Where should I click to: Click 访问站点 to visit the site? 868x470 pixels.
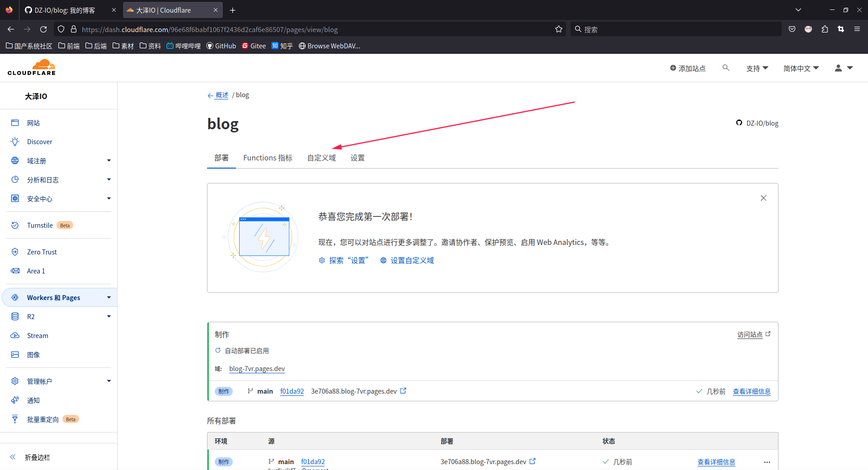(750, 334)
